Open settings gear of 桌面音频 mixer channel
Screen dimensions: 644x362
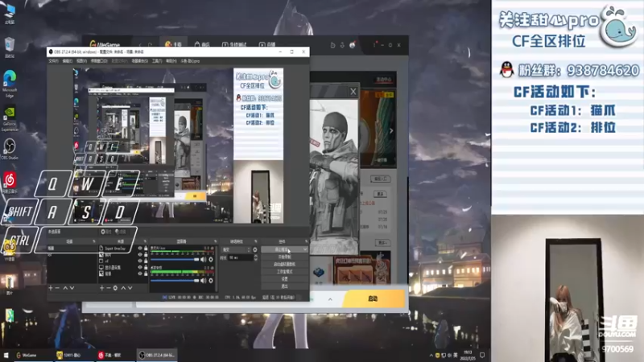pyautogui.click(x=211, y=281)
